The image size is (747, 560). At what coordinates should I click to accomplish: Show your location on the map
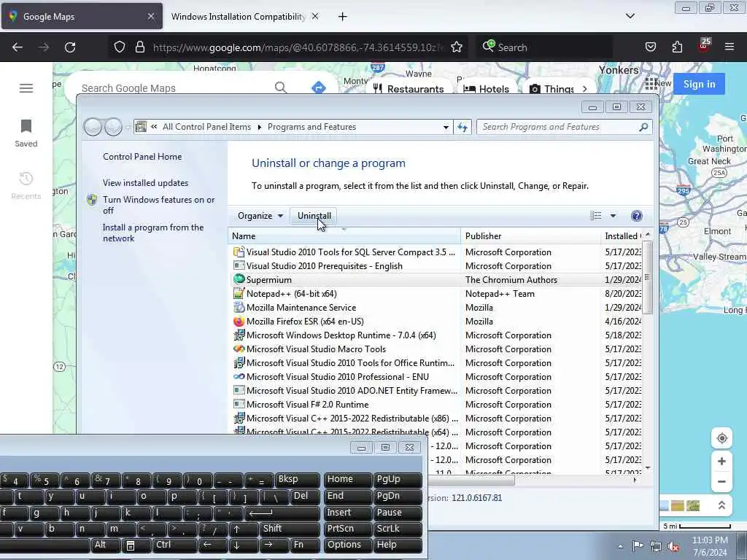tap(721, 438)
